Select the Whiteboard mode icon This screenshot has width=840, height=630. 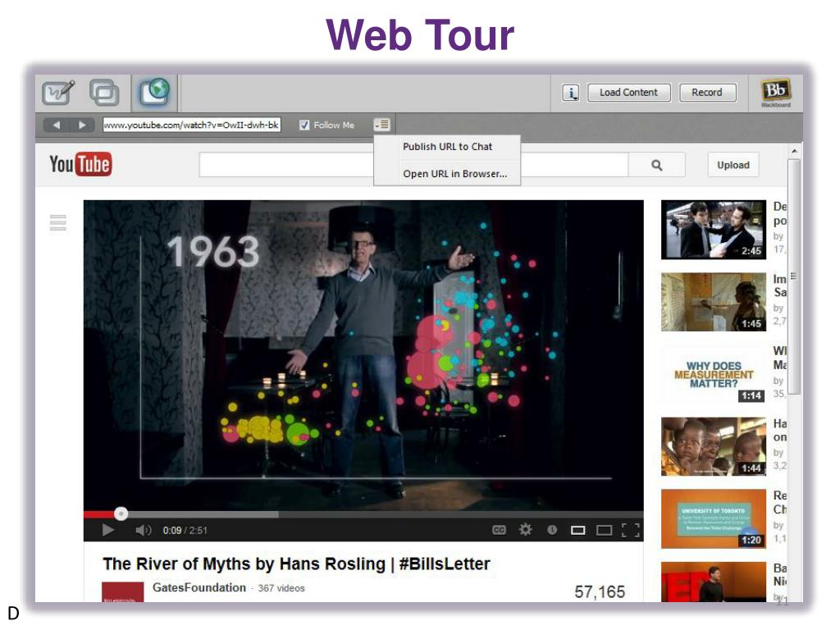[x=58, y=94]
